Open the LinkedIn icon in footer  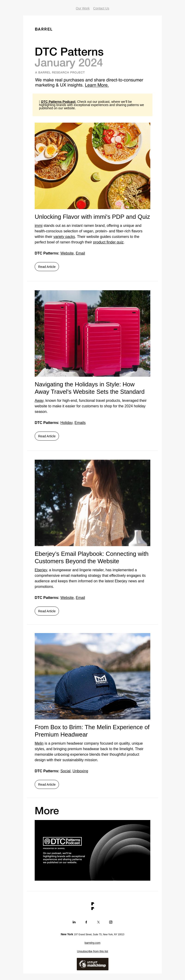[x=74, y=922]
